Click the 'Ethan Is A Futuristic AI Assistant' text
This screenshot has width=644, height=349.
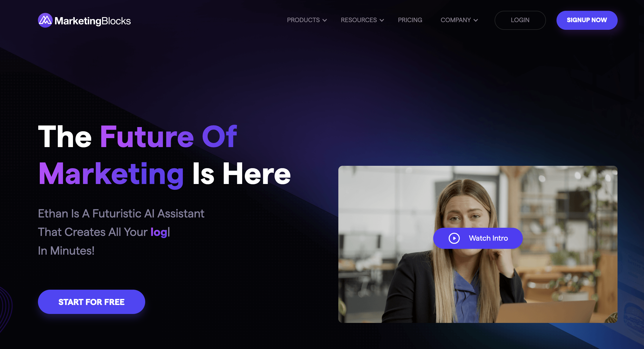(x=121, y=214)
